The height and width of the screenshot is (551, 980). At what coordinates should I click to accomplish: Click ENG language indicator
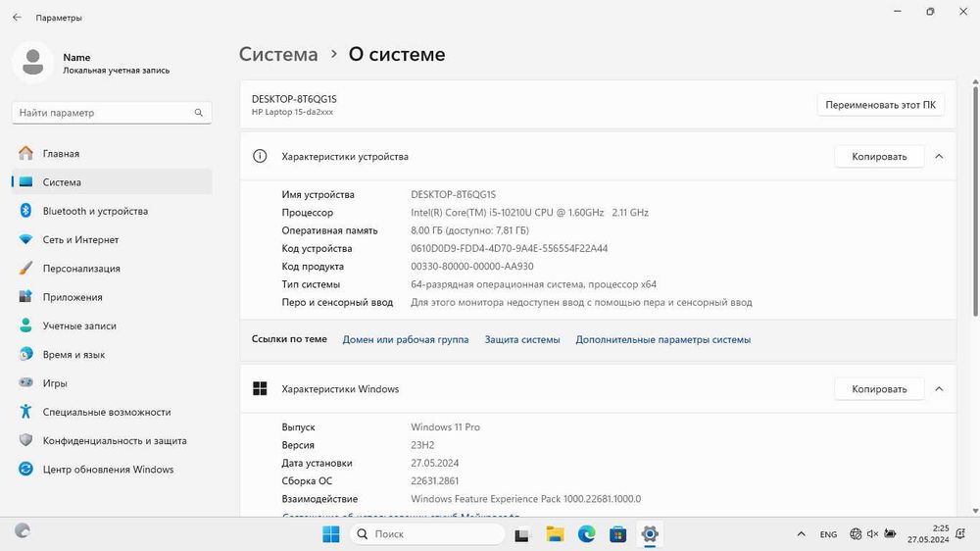pos(829,534)
